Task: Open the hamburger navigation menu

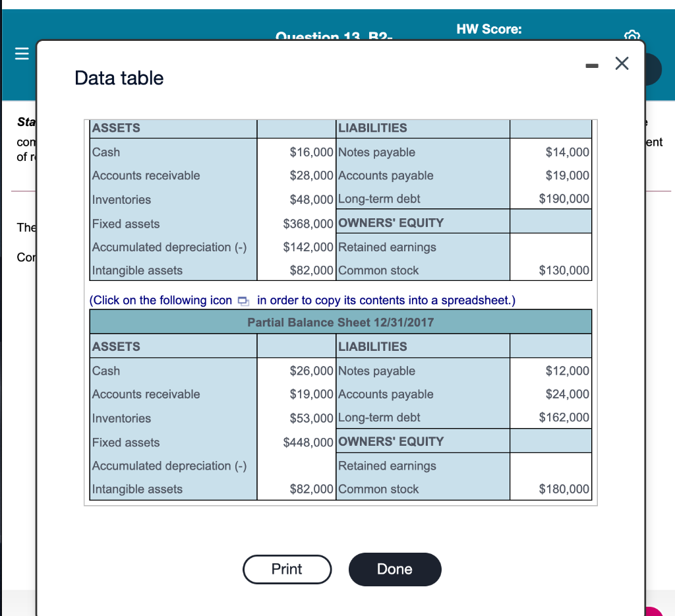Action: 22,53
